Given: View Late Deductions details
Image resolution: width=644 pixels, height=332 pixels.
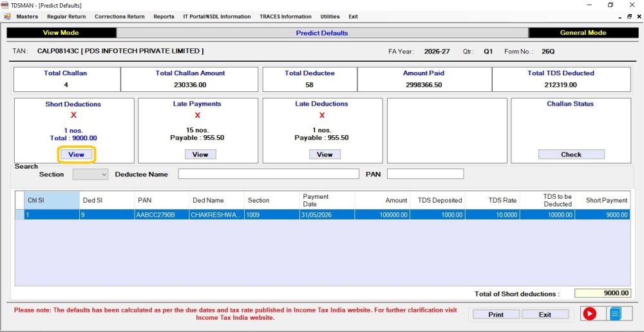Looking at the screenshot, I should tap(325, 154).
